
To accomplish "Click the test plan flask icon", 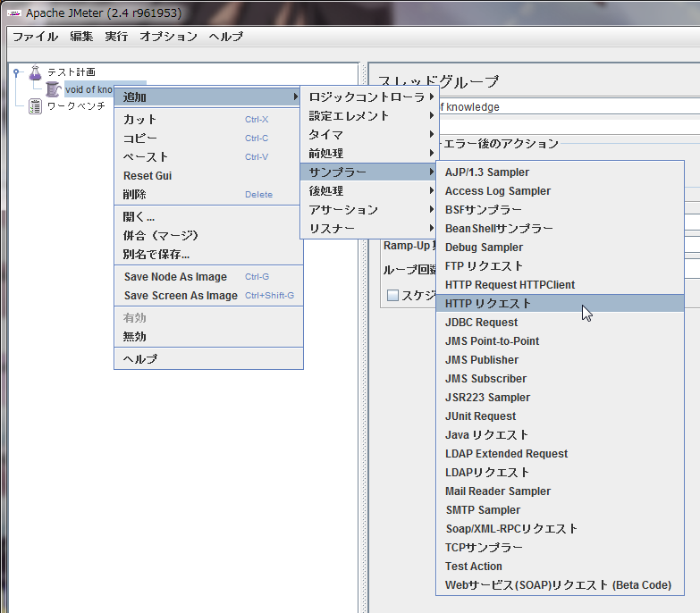I will 35,72.
